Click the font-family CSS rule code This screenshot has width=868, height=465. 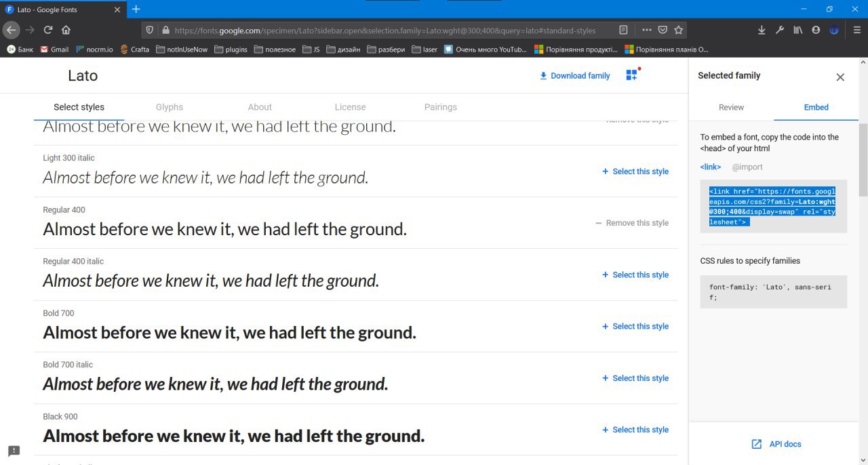[x=774, y=292]
